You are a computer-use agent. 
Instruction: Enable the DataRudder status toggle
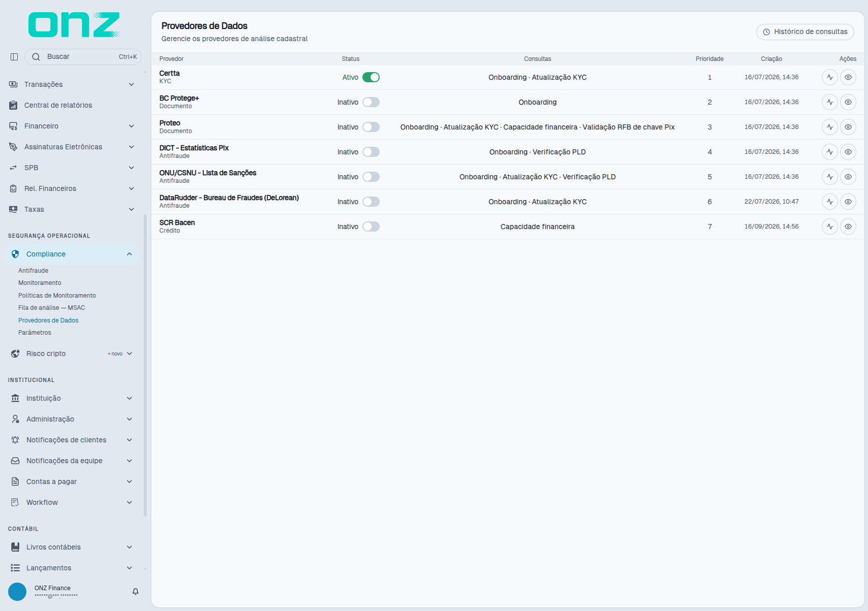(371, 202)
